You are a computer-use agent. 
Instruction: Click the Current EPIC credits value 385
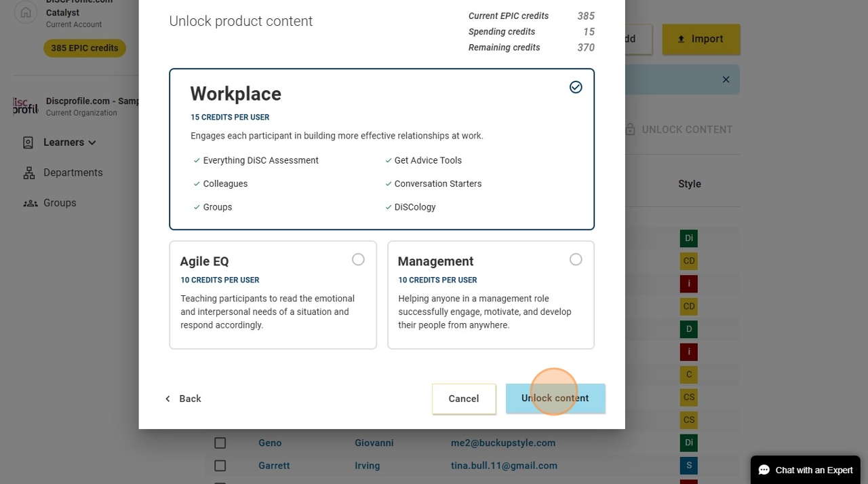coord(586,16)
